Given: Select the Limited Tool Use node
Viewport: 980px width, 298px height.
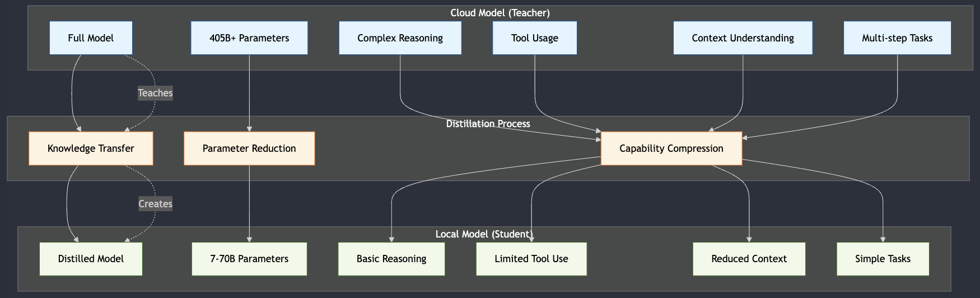Looking at the screenshot, I should point(531,259).
